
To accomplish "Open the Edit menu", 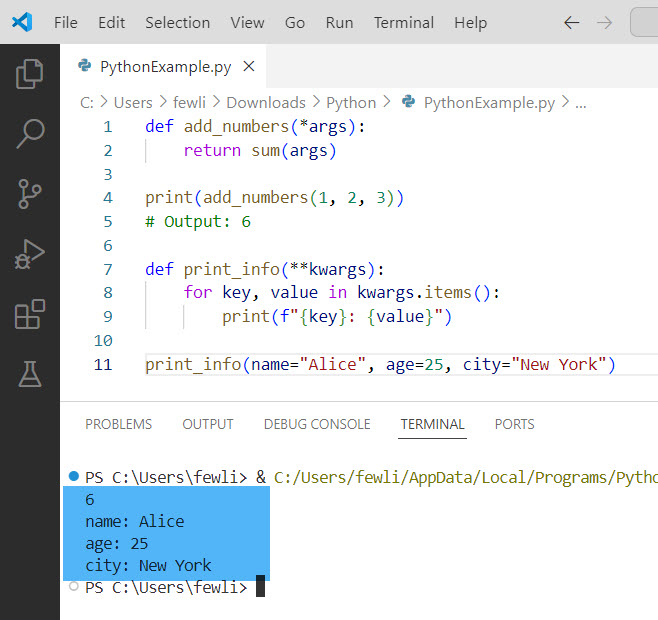I will [x=111, y=23].
